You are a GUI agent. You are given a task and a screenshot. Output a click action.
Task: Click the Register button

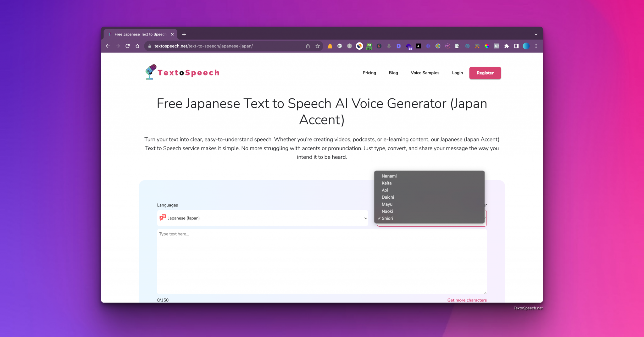click(x=485, y=73)
